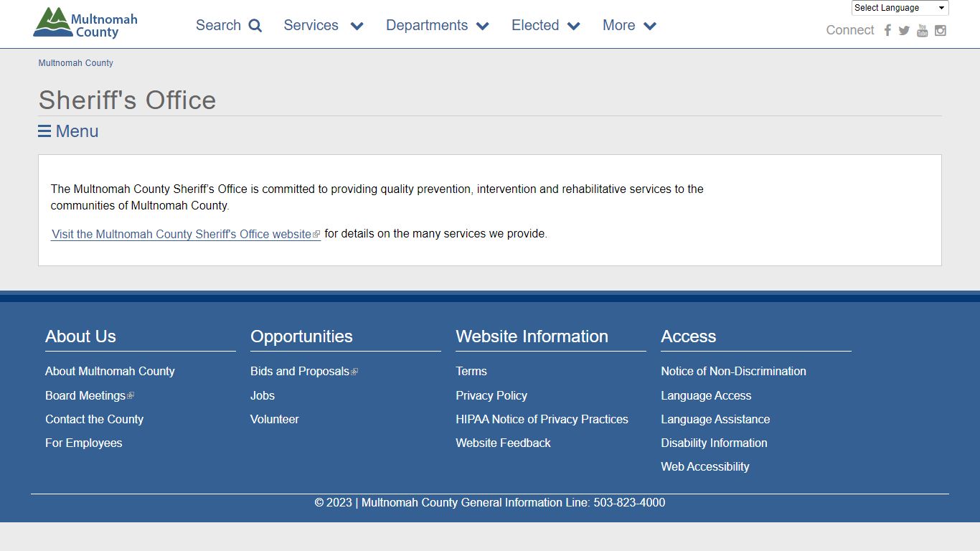Open the Web Accessibility link

(705, 466)
